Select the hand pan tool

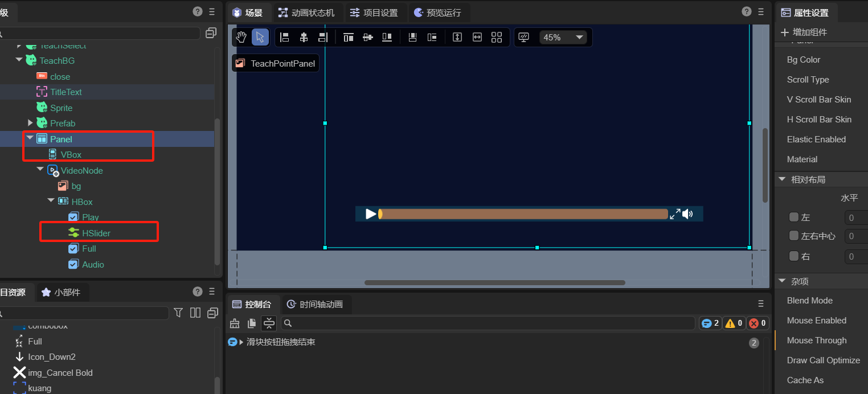tap(241, 38)
